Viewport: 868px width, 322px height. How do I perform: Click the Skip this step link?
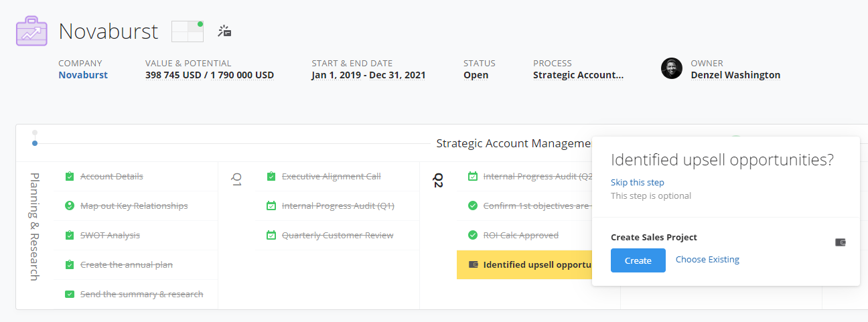point(638,182)
